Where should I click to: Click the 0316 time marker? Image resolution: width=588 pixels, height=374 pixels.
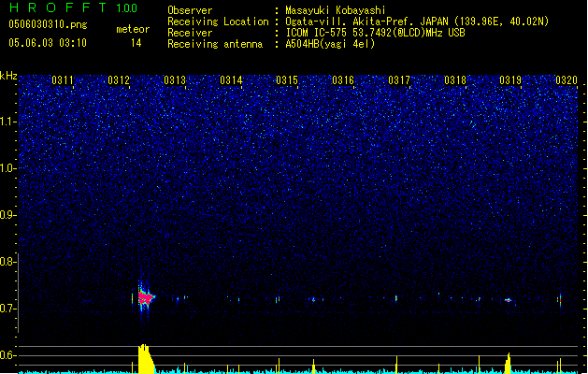[x=343, y=80]
